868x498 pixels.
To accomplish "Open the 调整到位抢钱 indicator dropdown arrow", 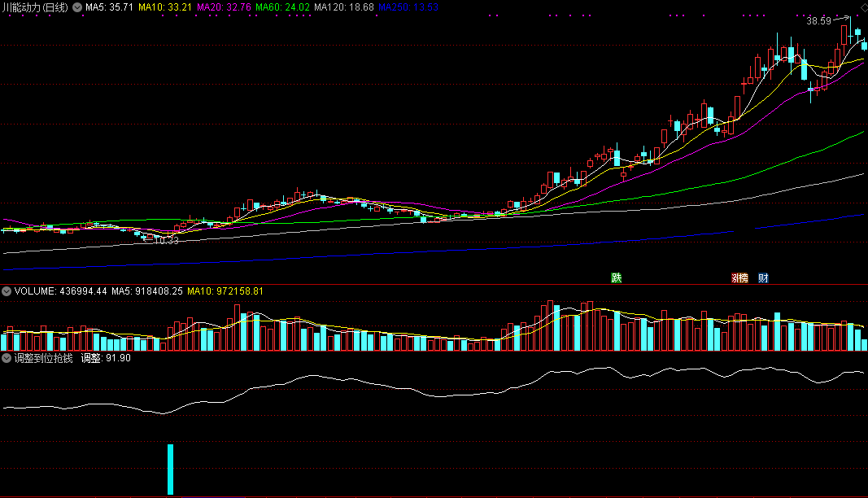I will (7, 358).
